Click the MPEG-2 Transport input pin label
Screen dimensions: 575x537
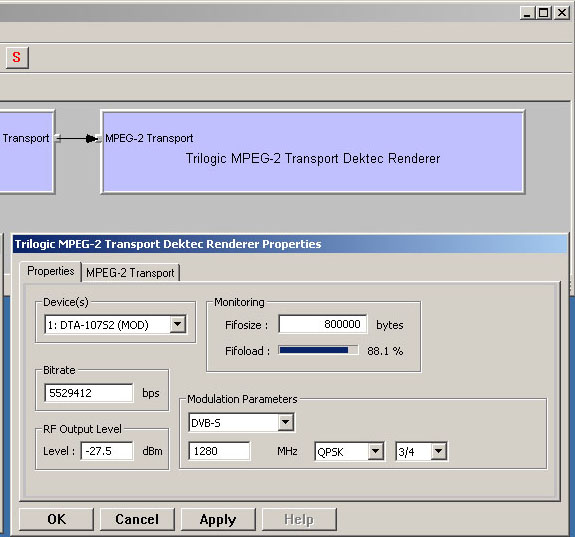tap(149, 138)
